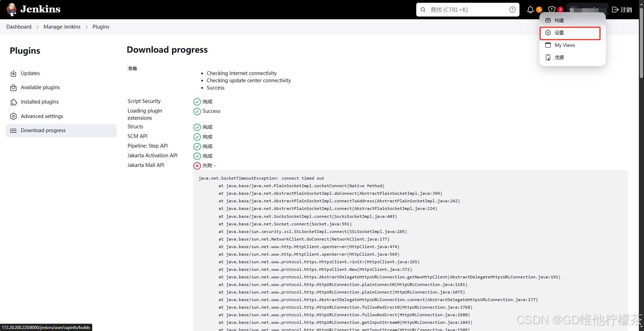Click the Script Security plugin name
Viewport: 644px width, 331px height.
pos(144,101)
